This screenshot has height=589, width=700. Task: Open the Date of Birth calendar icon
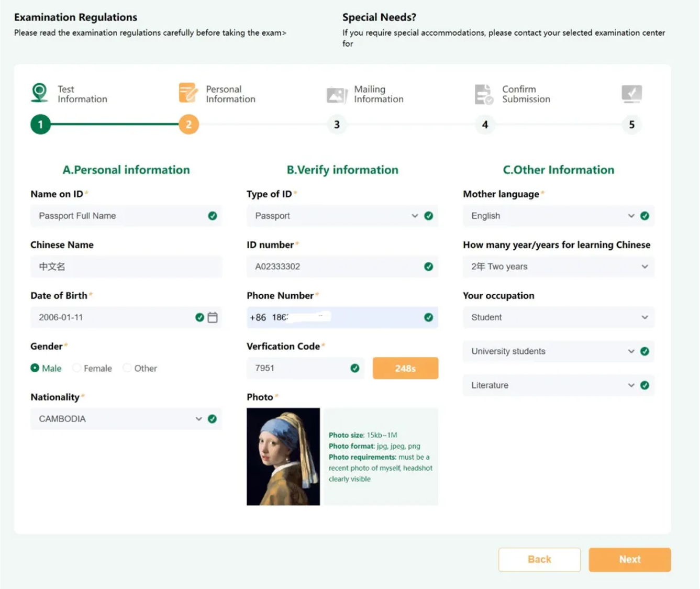[213, 317]
